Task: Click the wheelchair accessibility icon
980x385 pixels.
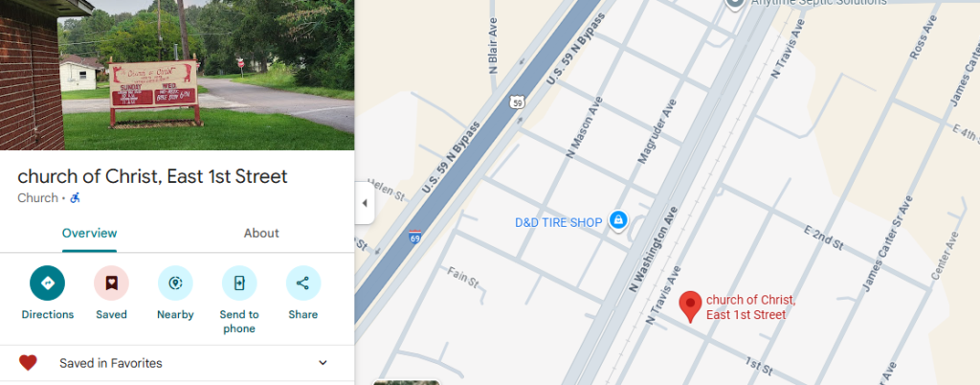Action: point(75,198)
